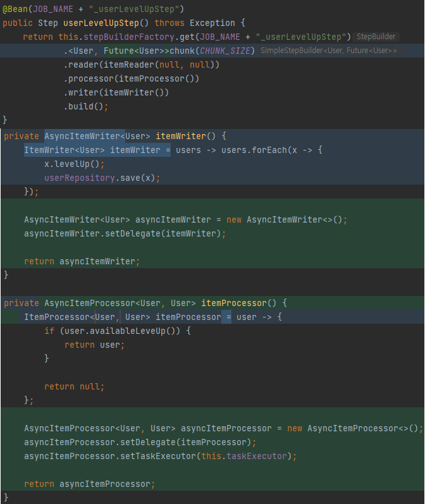
Task: Click the this.taskExecutor argument
Action: [244, 457]
